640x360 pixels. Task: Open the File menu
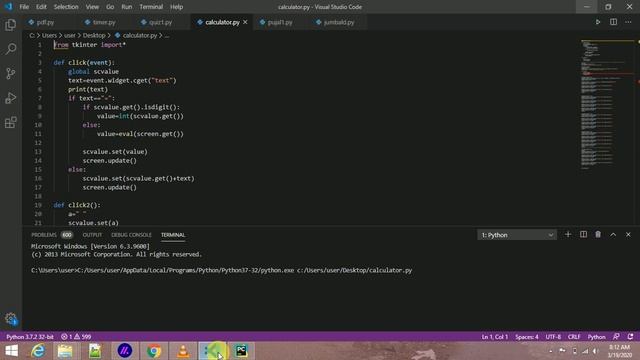coord(24,7)
